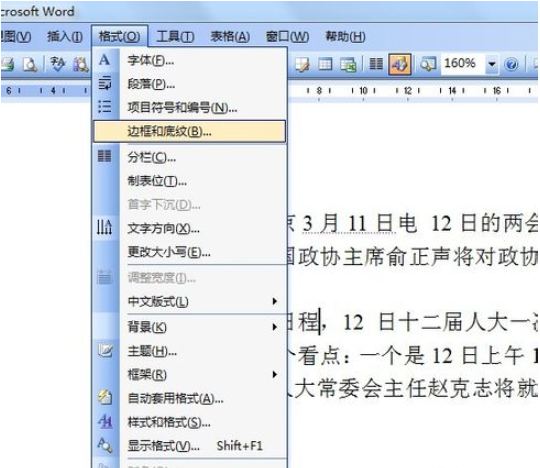Click the 160% zoom input field
The image size is (540, 468).
coord(463,64)
